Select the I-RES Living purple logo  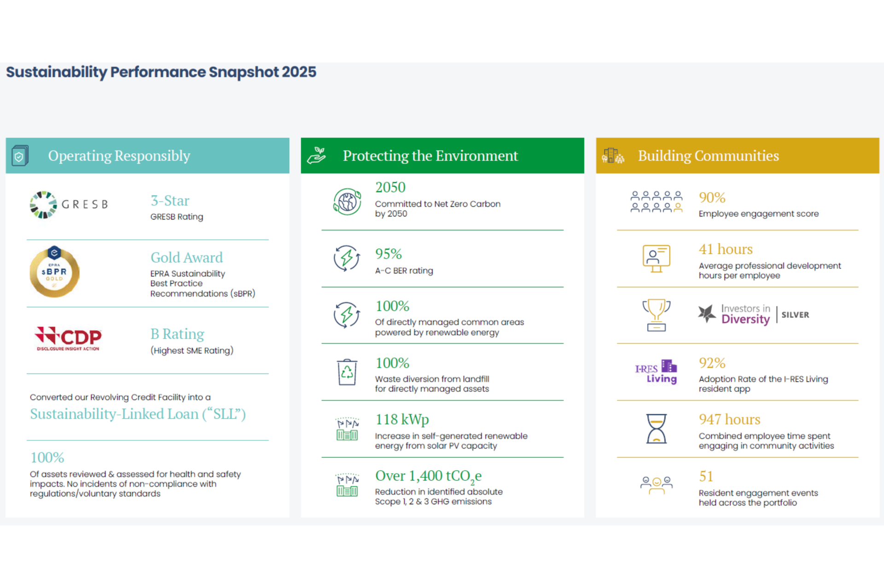tap(656, 372)
